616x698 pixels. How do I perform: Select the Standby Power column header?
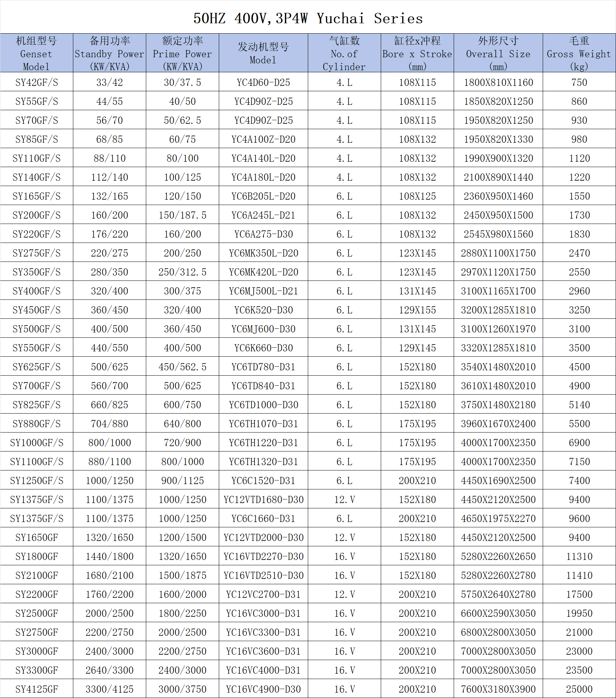tap(109, 53)
